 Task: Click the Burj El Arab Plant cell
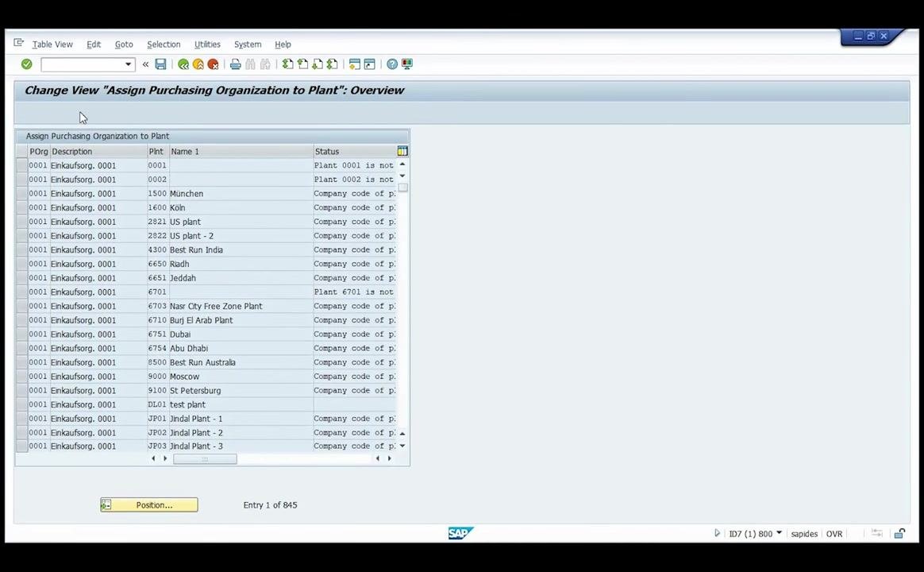point(241,320)
